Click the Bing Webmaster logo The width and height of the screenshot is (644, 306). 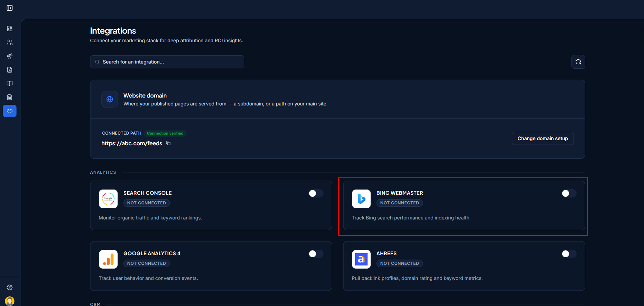(x=361, y=199)
